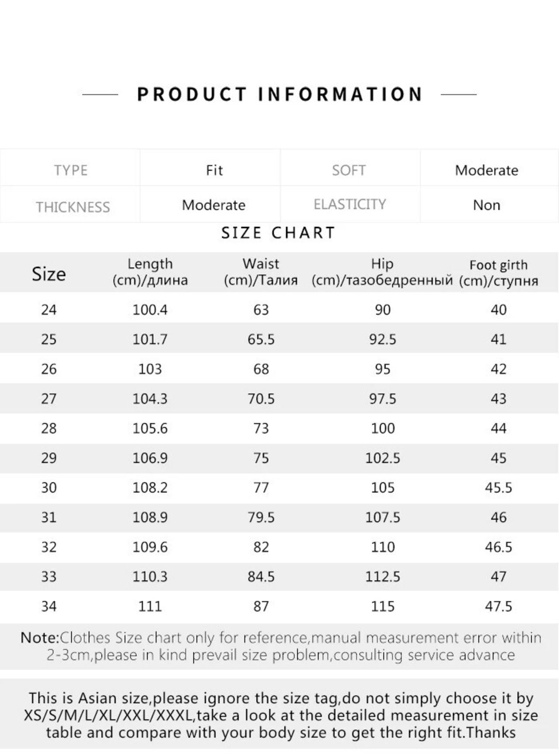
Task: Click the PRODUCT INFORMATION heading
Action: coord(279,94)
